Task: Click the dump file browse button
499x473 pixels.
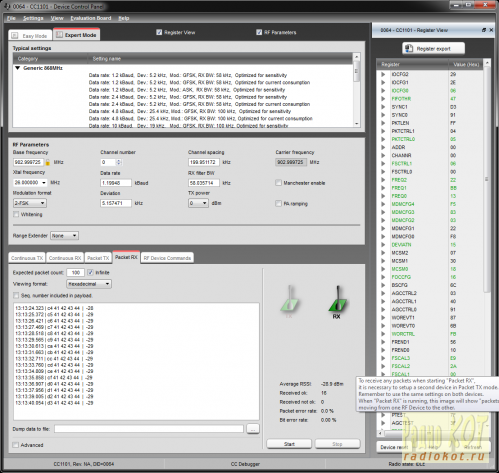Action: point(253,429)
